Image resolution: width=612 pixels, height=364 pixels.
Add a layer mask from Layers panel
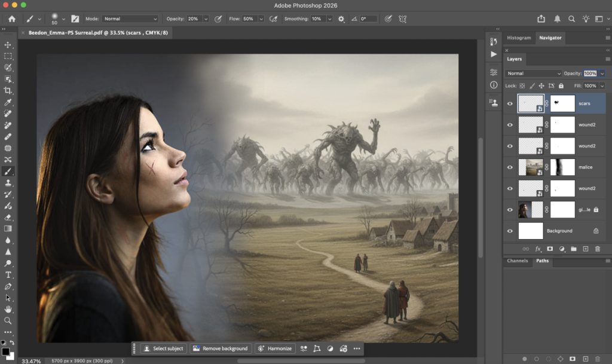pos(550,249)
